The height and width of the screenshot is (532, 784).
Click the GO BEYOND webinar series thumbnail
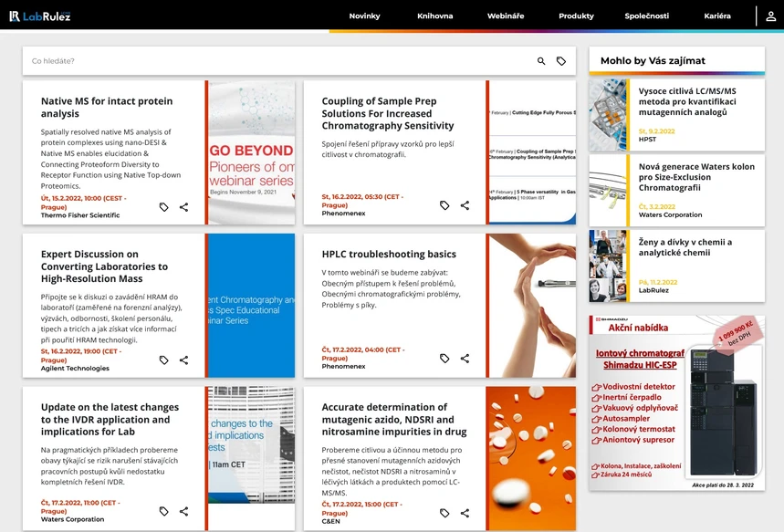coord(252,152)
